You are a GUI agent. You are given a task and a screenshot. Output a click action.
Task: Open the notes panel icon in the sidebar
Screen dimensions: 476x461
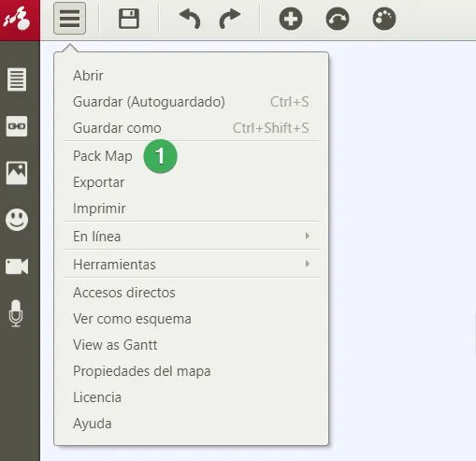(x=17, y=79)
